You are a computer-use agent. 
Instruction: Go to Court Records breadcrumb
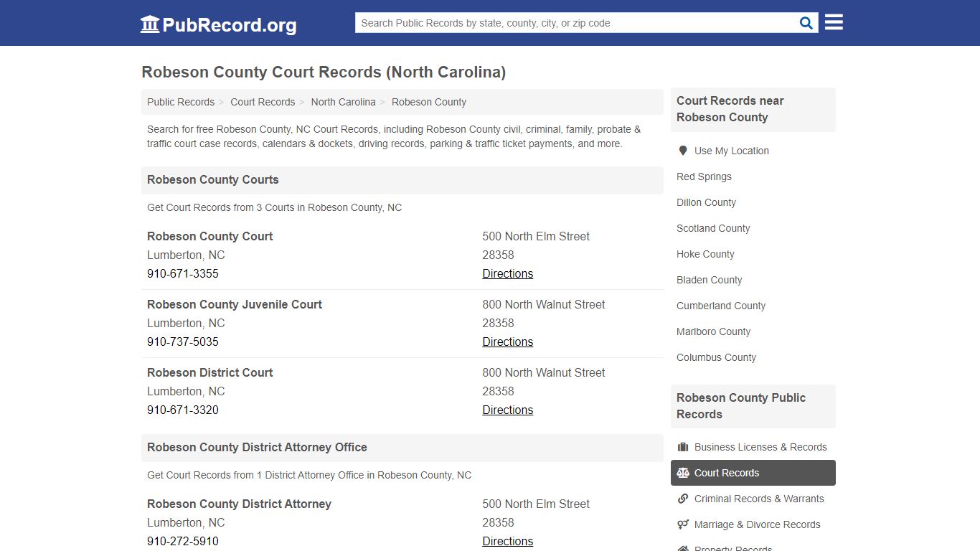tap(263, 102)
